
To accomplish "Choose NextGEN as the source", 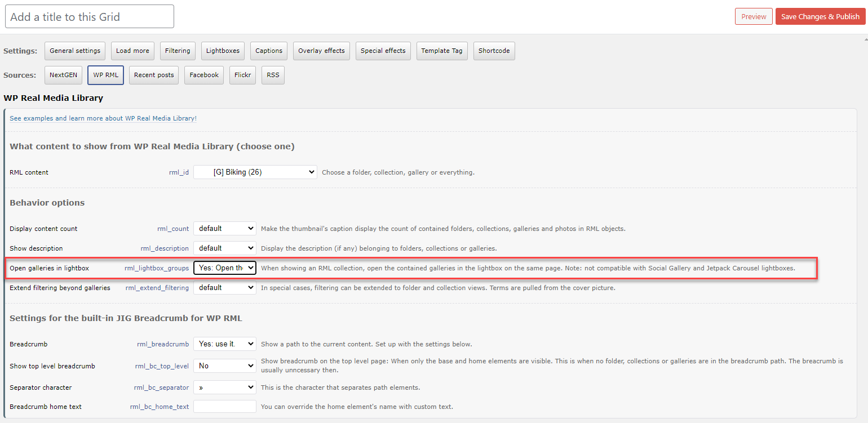I will click(63, 75).
